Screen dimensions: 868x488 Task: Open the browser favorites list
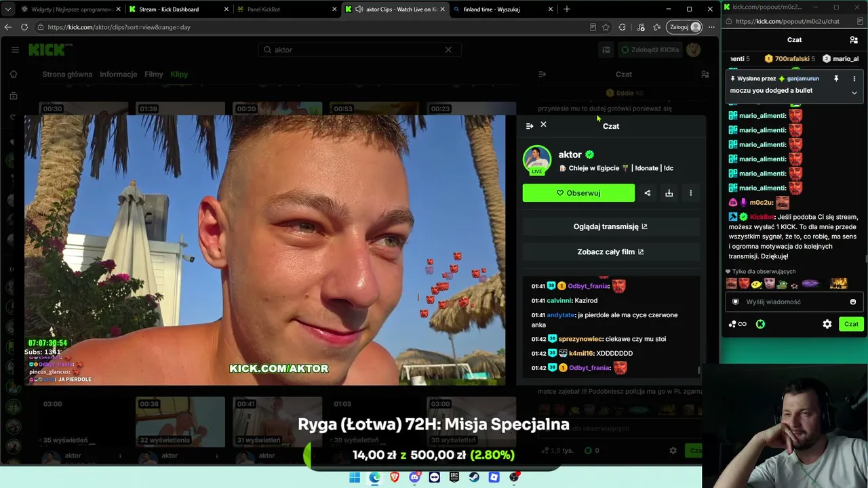(x=656, y=27)
